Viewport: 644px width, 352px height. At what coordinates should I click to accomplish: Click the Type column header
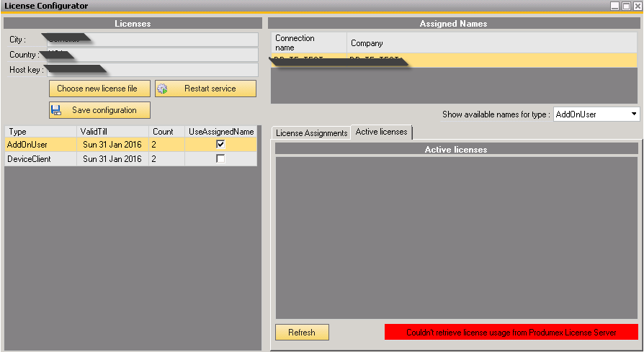tap(40, 131)
